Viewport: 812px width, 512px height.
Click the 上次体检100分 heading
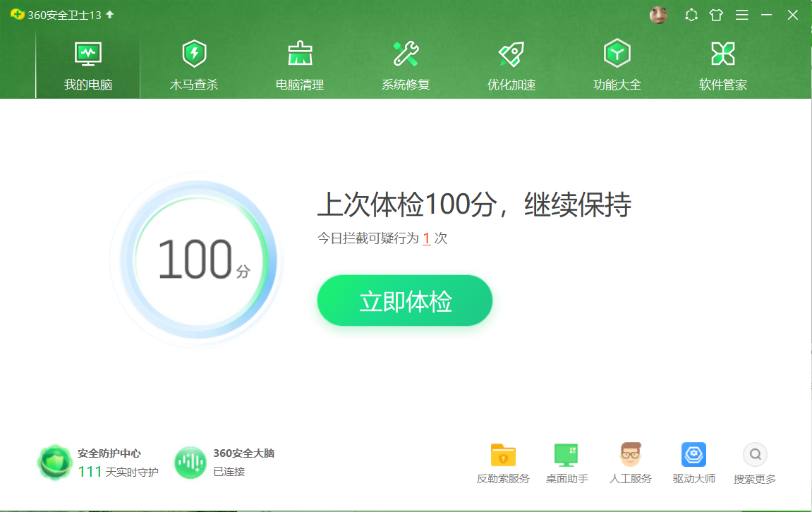click(474, 205)
